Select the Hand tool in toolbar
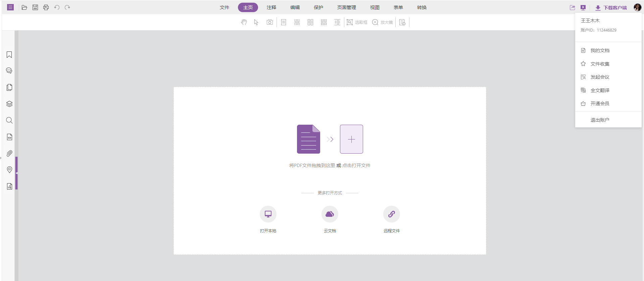This screenshot has height=281, width=644. tap(244, 22)
